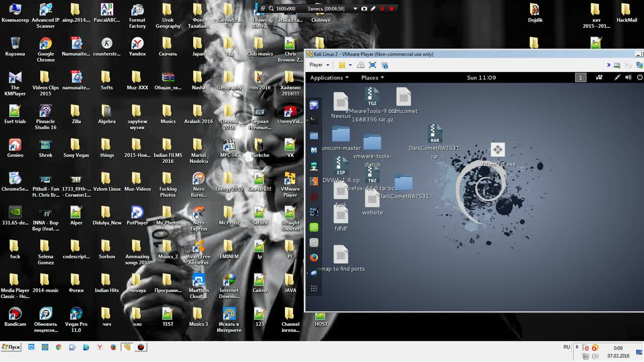Enter VMware Player full screen mode
This screenshot has width=644, height=362.
tap(372, 65)
